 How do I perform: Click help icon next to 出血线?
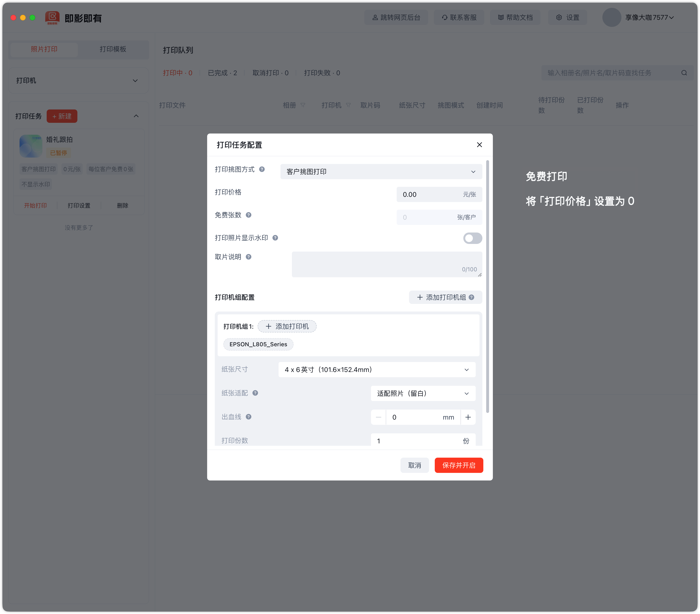click(x=249, y=417)
